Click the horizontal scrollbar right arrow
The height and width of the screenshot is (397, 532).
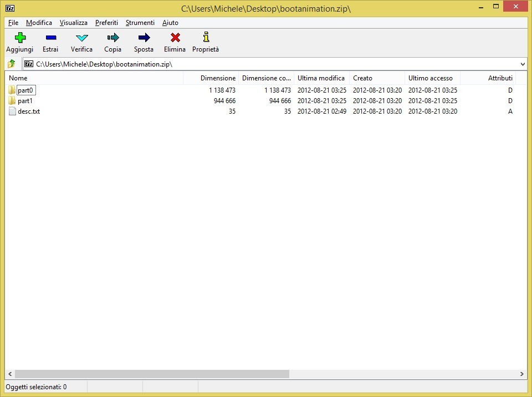[x=522, y=374]
